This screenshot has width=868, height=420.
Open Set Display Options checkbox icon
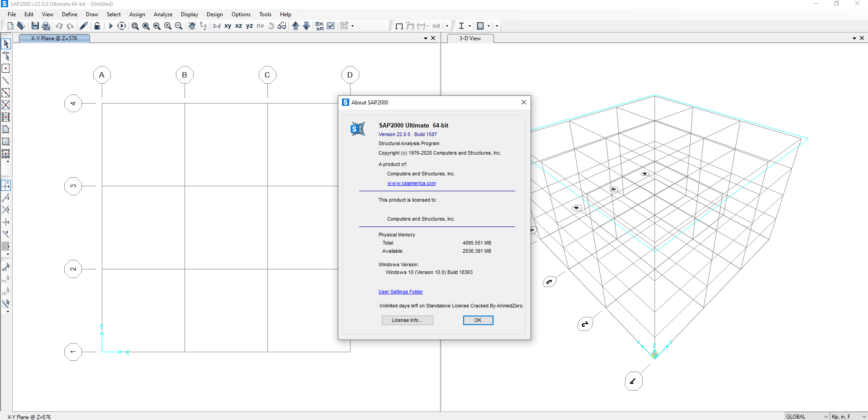tap(331, 26)
